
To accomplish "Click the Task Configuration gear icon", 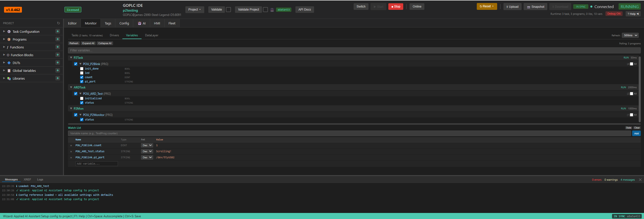I will click(x=9, y=32).
